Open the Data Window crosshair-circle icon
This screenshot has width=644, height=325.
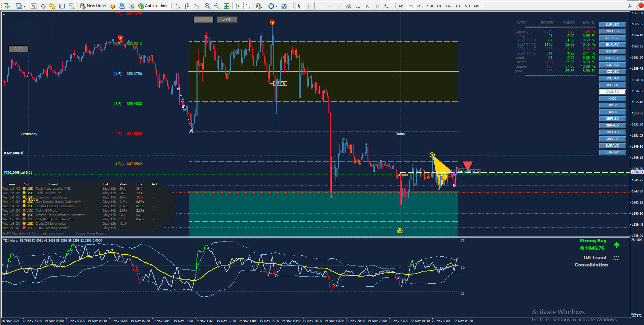43,6
